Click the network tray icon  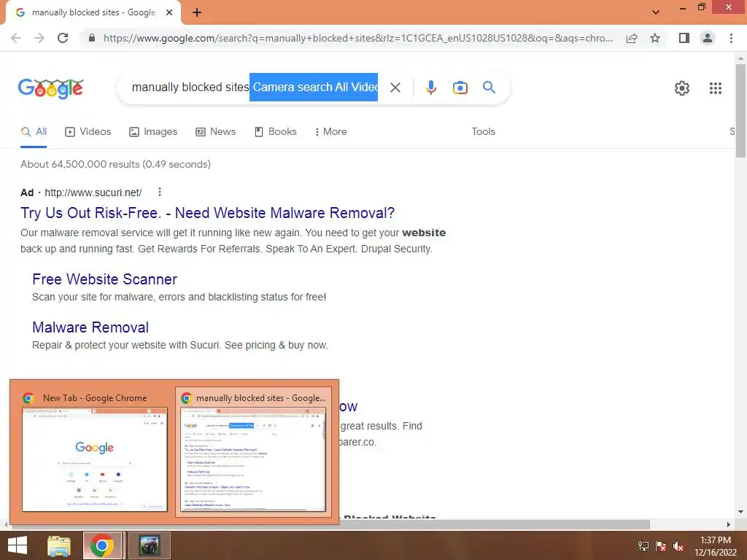click(x=643, y=546)
